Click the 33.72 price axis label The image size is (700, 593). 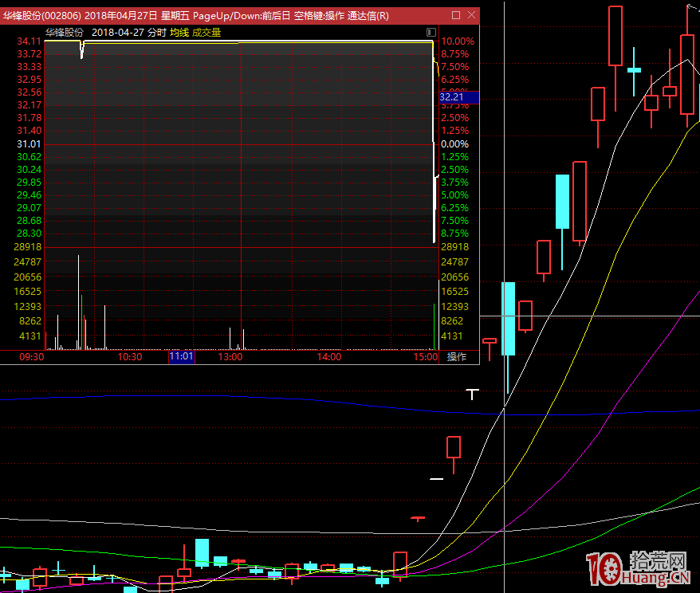29,54
